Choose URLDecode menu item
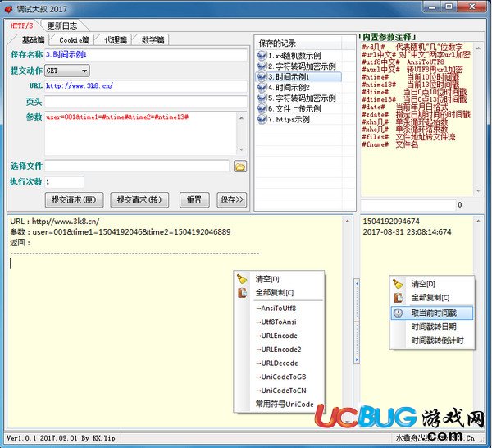Viewport: 492px width, 448px height. [277, 363]
